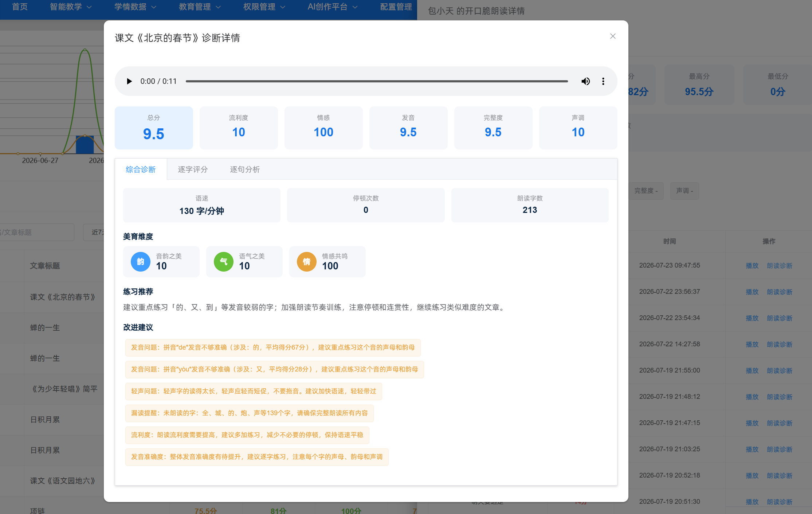Select the 发音 score card
The height and width of the screenshot is (514, 812).
pyautogui.click(x=408, y=128)
